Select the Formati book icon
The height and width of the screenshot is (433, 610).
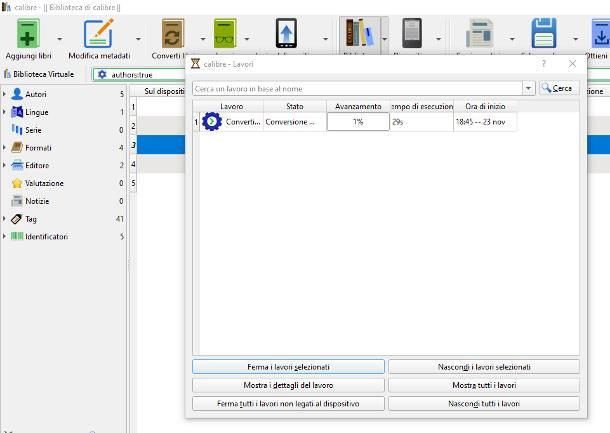point(17,147)
